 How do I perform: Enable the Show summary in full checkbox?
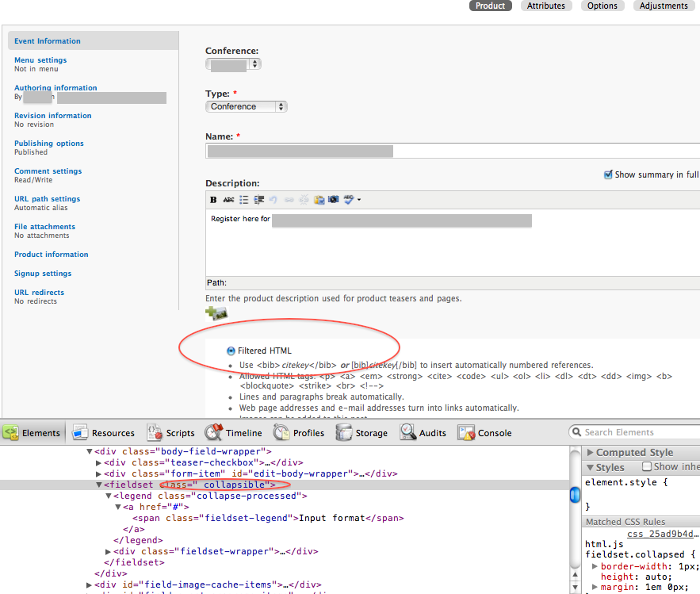pyautogui.click(x=607, y=174)
